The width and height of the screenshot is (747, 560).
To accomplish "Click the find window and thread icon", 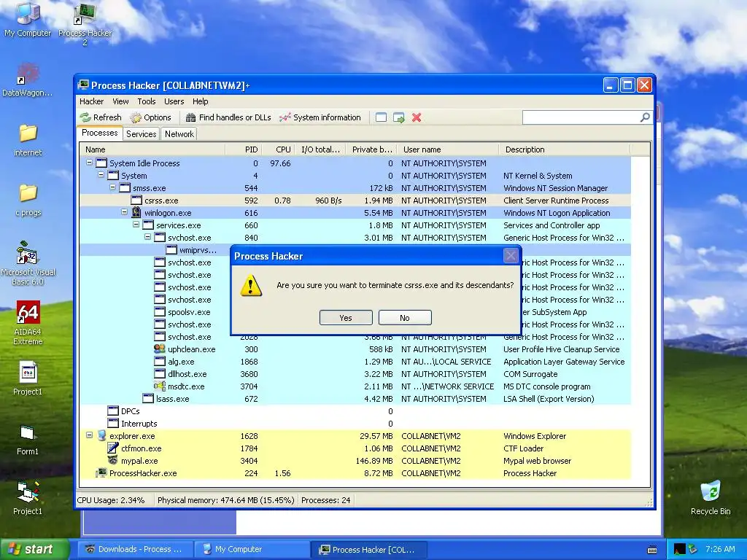I will point(399,117).
